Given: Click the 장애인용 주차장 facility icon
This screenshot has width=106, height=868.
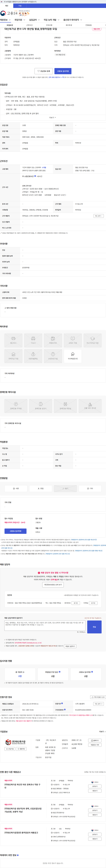Looking at the screenshot, I should (x=16, y=406).
